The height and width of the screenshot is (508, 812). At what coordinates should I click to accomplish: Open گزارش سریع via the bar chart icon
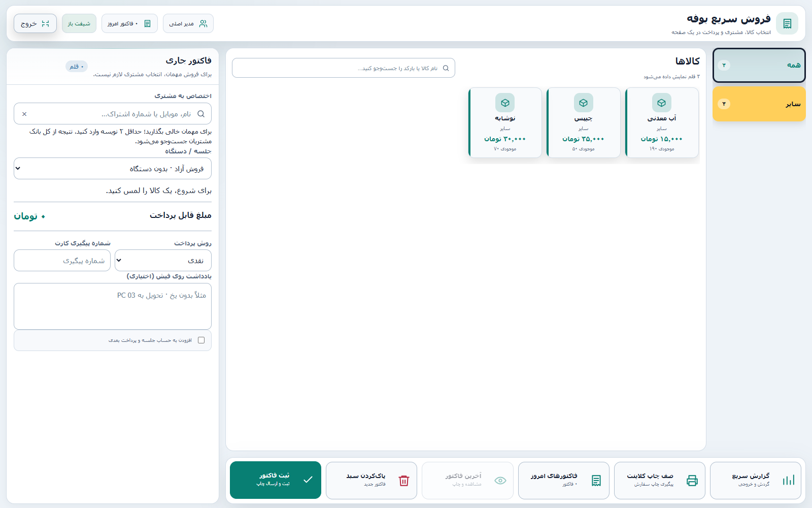789,481
